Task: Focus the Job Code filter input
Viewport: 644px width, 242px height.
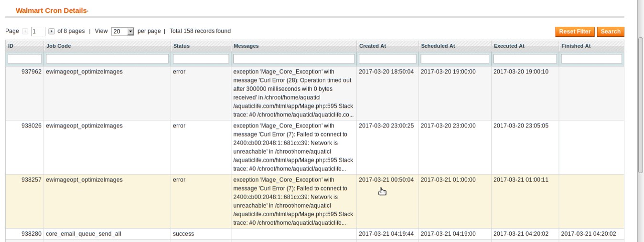Action: tap(107, 59)
